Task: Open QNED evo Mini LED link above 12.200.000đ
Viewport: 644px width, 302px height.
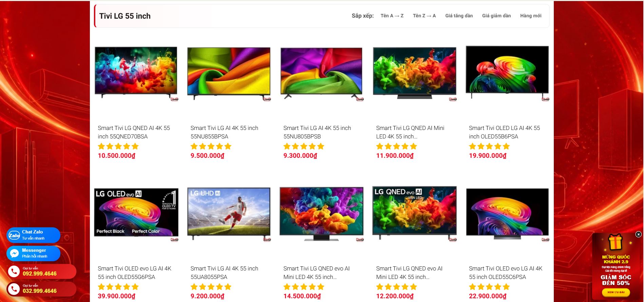Action: coord(409,272)
